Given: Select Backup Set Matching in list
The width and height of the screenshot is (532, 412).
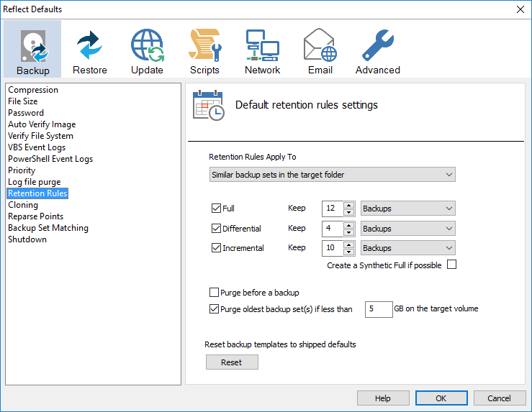Looking at the screenshot, I should [x=48, y=228].
